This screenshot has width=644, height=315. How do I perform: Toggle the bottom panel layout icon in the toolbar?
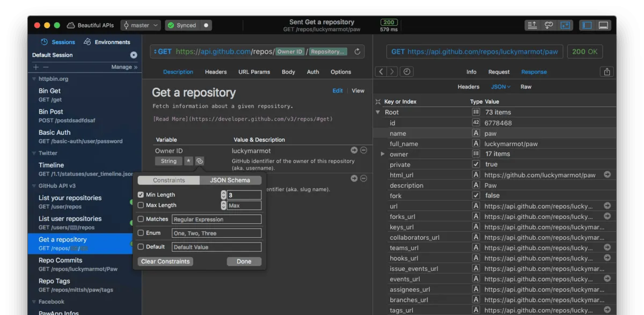[604, 25]
